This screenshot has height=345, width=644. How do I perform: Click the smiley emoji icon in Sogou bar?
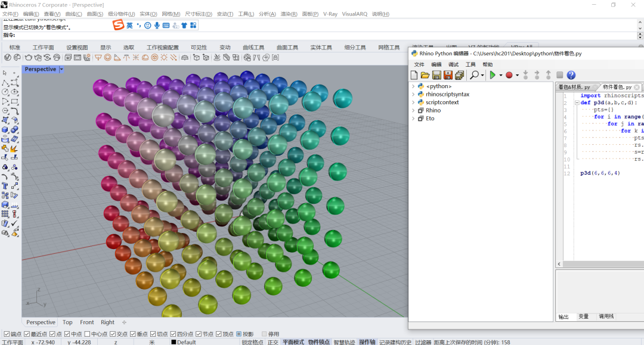coord(147,26)
